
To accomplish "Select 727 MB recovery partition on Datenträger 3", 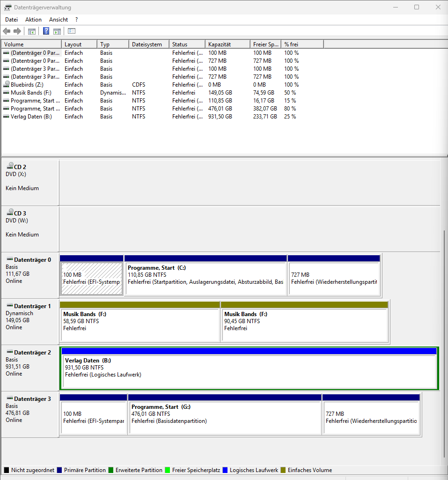I will 371,414.
